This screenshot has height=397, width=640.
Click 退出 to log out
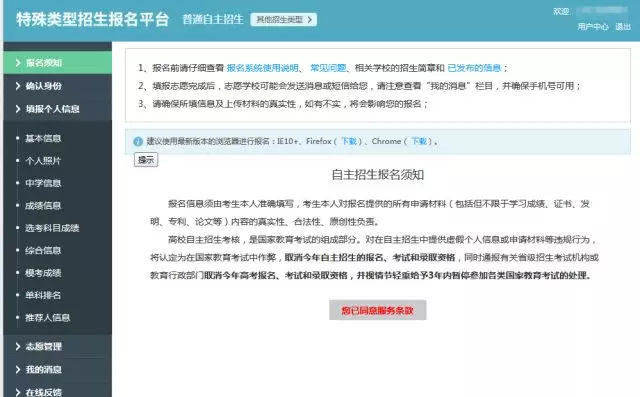click(623, 27)
